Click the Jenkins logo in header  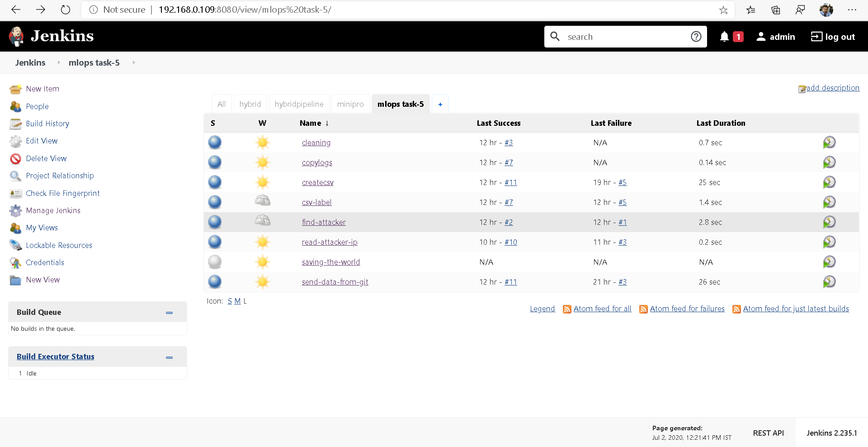[51, 36]
